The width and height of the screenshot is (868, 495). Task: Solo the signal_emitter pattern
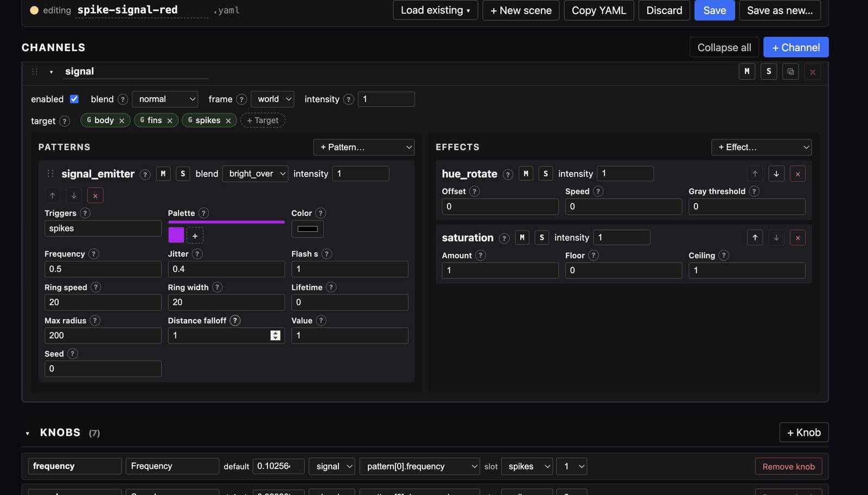pyautogui.click(x=183, y=174)
